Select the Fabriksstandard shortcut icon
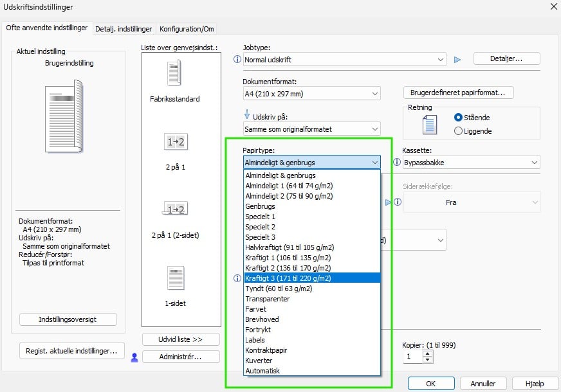 click(x=174, y=73)
